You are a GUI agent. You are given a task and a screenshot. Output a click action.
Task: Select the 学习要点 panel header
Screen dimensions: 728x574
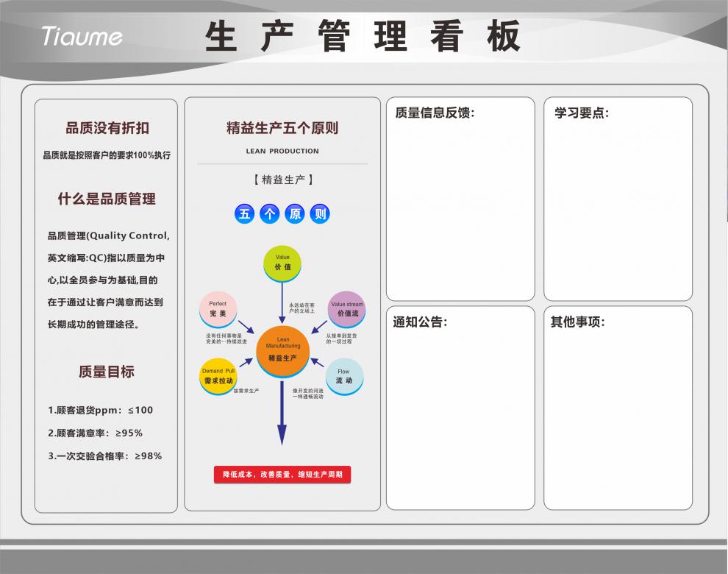click(x=581, y=113)
